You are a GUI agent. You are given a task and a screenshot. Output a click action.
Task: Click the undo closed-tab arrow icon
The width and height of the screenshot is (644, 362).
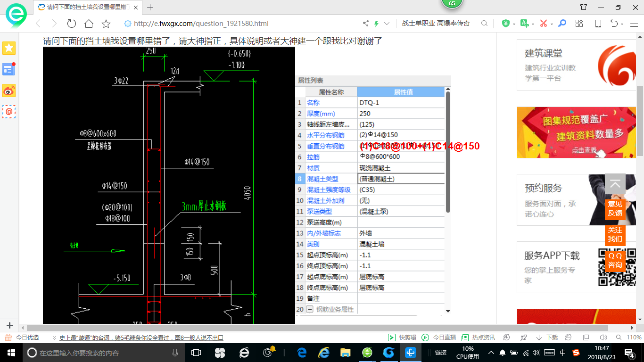coord(614,24)
